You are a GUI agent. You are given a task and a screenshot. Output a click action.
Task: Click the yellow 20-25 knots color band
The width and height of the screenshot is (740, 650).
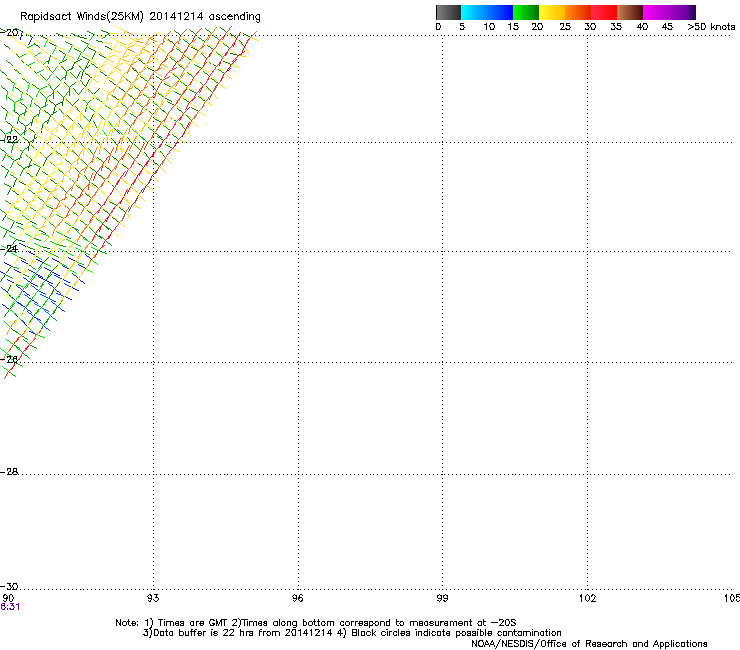[552, 12]
